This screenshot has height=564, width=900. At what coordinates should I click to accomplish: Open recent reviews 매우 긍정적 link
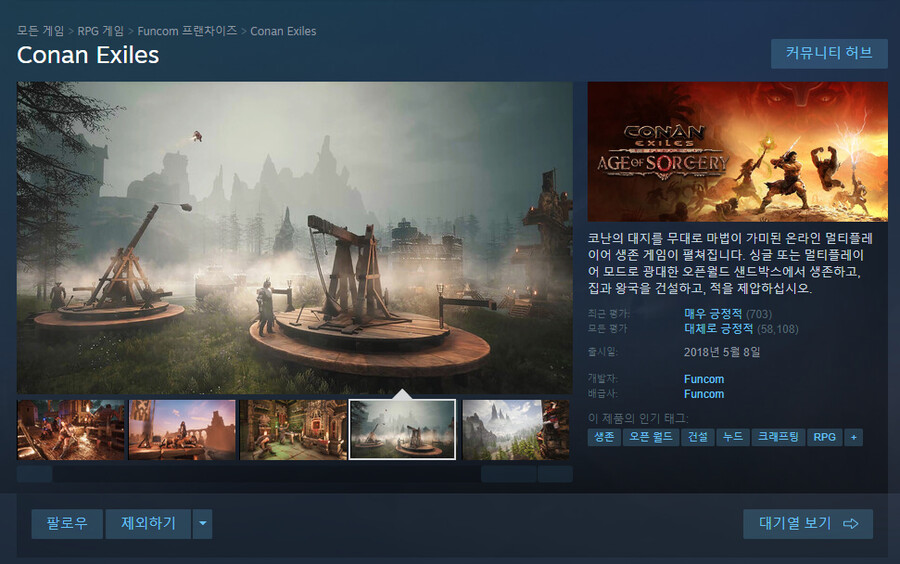[x=713, y=314]
